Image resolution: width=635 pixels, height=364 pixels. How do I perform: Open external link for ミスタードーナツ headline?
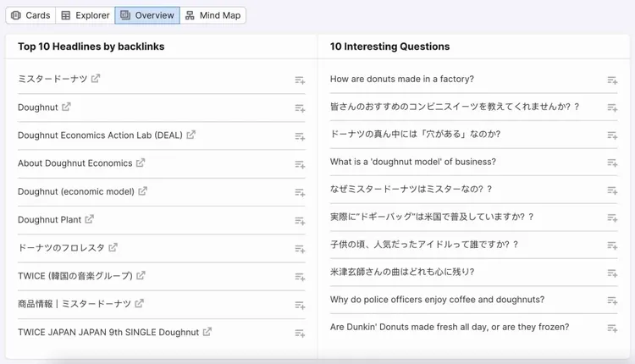click(x=96, y=78)
